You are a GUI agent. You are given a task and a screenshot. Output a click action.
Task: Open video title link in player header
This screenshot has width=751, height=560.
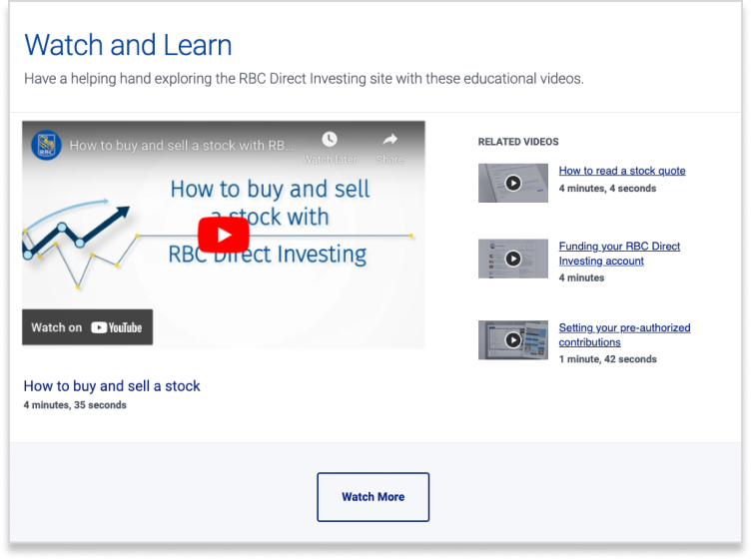[182, 146]
